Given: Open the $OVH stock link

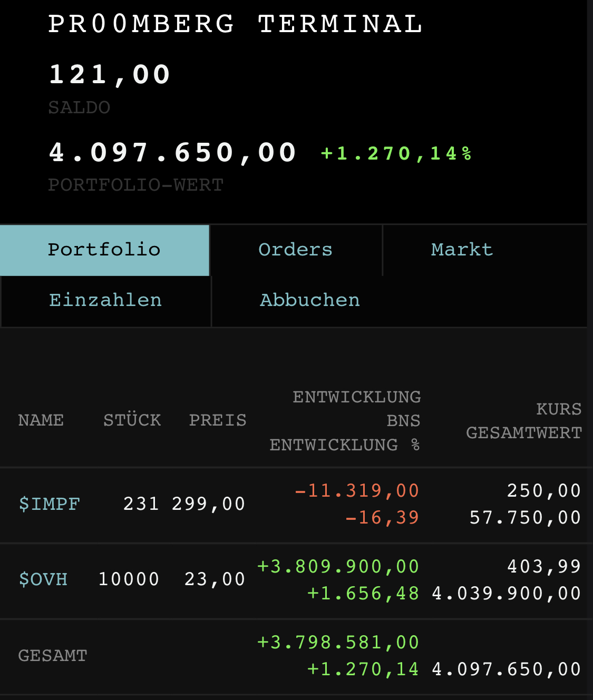Looking at the screenshot, I should click(43, 579).
